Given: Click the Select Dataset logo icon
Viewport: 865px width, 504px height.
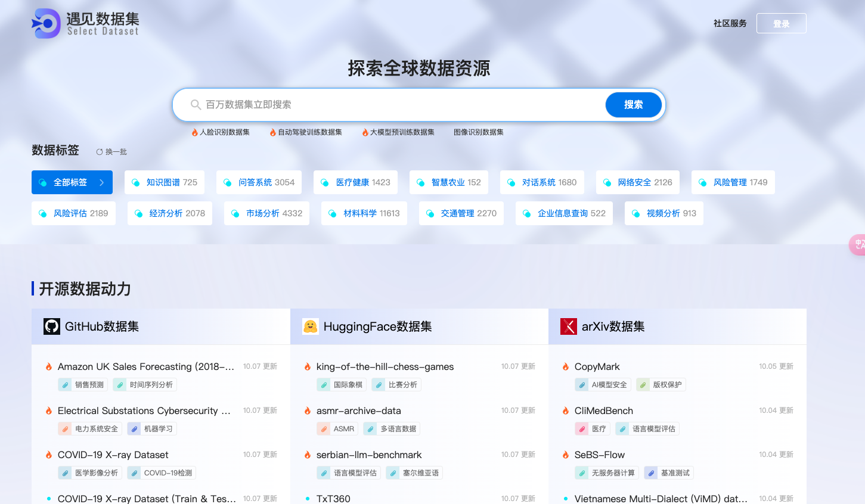Looking at the screenshot, I should [x=46, y=23].
